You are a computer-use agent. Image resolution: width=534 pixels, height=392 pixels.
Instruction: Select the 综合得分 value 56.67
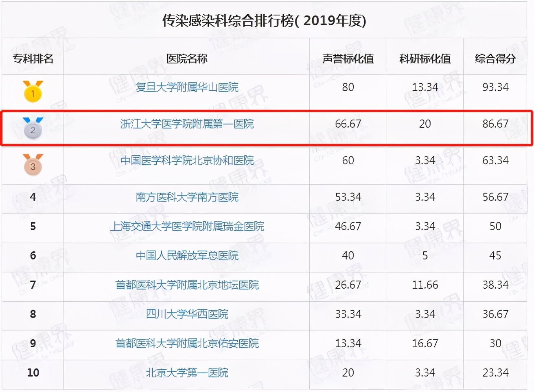click(x=495, y=197)
